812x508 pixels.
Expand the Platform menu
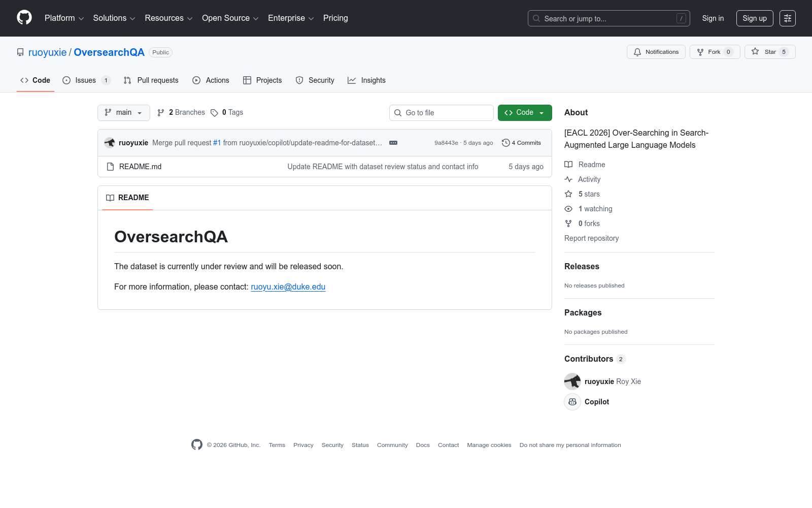64,18
